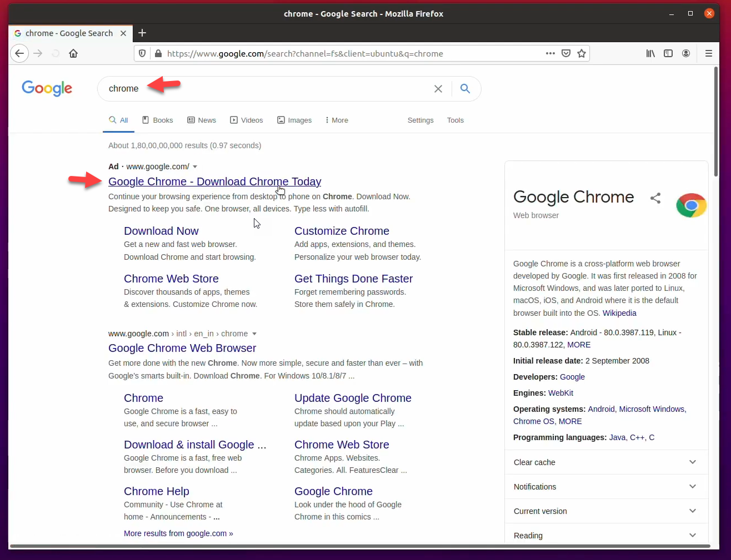Open Google Chrome Web Browser result
Viewport: 731px width, 560px height.
tap(182, 348)
